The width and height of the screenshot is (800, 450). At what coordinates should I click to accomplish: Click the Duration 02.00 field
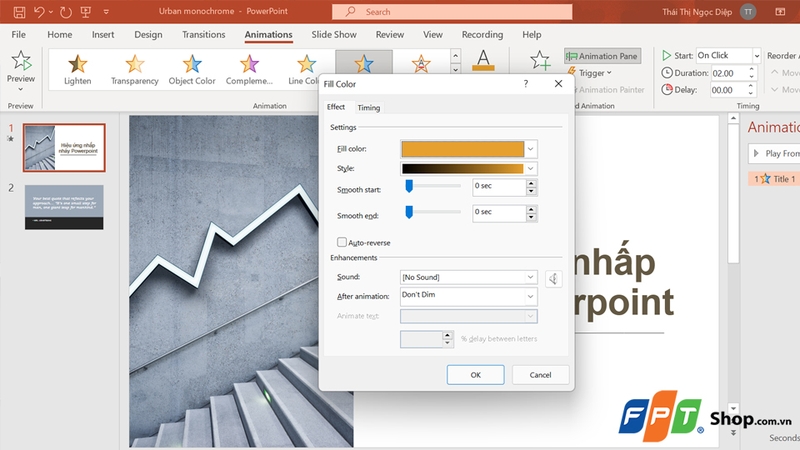(729, 73)
